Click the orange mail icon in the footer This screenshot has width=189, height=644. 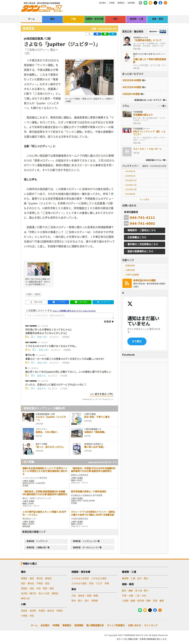click(145, 610)
